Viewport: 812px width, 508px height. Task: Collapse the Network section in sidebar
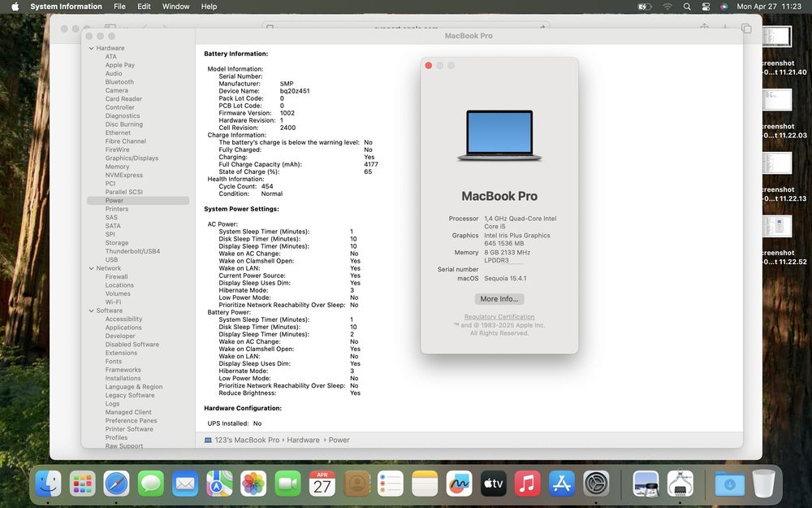coord(91,268)
